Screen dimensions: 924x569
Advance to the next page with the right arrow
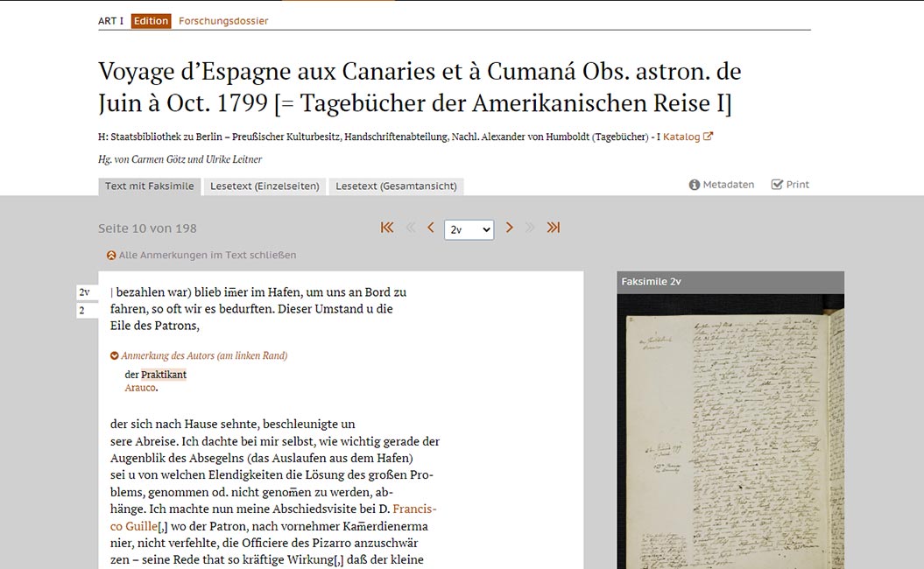[510, 227]
